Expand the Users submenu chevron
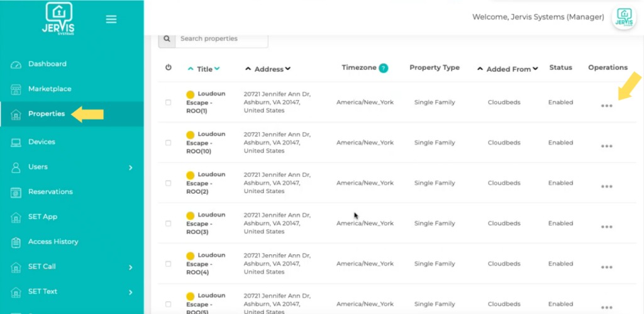 pos(131,167)
